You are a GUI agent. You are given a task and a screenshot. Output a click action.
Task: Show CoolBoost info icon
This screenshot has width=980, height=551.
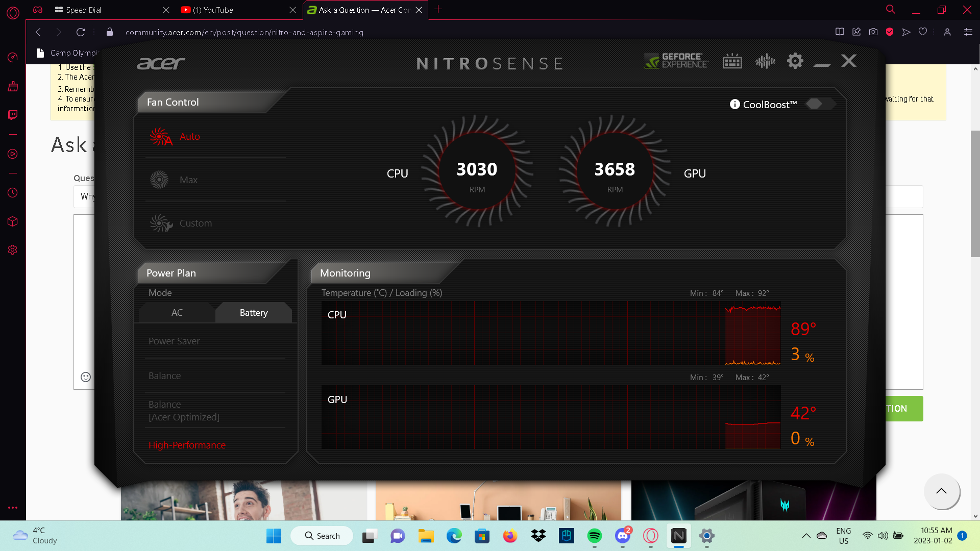734,104
